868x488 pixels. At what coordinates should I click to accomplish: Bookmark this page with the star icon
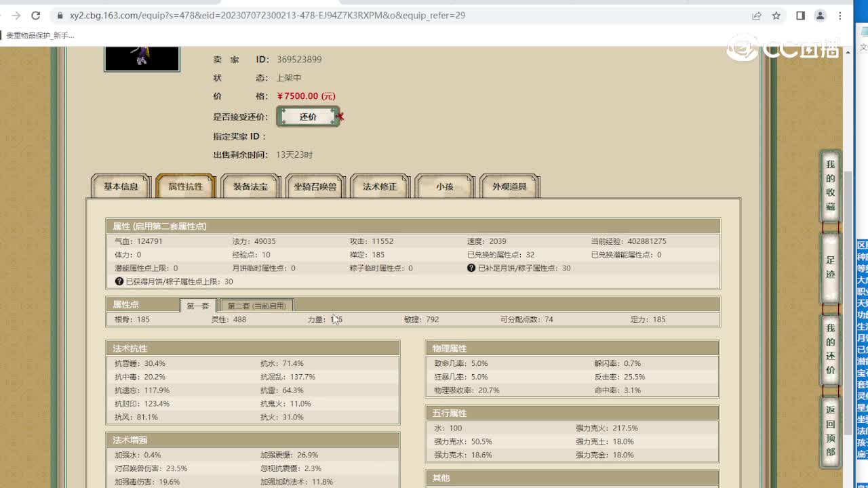(x=776, y=16)
